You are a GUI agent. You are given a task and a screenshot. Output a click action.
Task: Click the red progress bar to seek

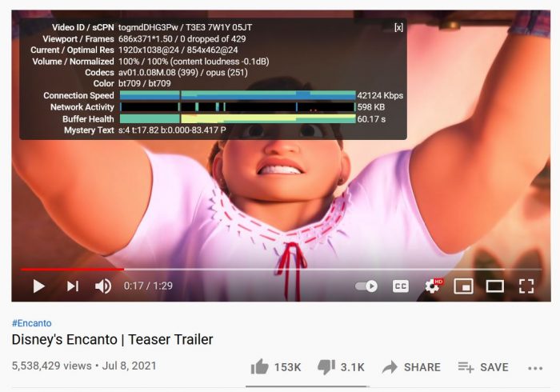pyautogui.click(x=72, y=269)
